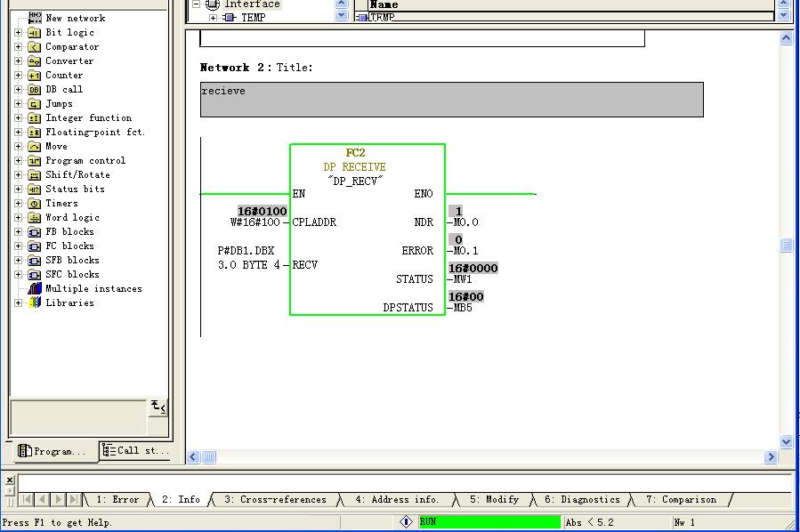Click the Comparator category icon
This screenshot has height=532, width=800.
(x=34, y=47)
